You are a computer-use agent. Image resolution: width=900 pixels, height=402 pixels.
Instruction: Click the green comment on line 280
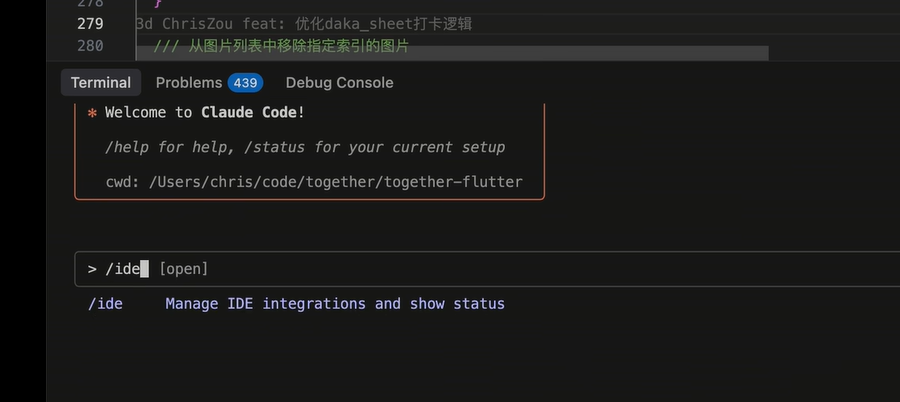coord(281,46)
